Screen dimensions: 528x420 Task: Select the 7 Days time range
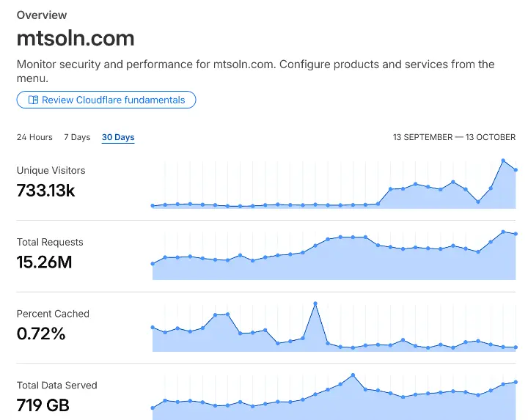click(x=77, y=137)
